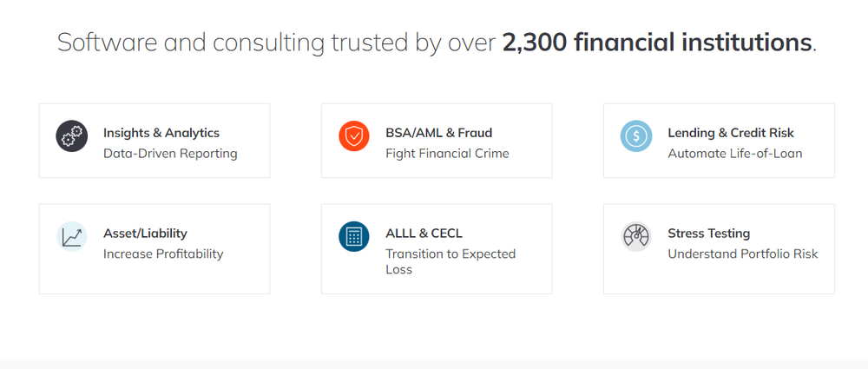Click the Software and consulting headline text
The width and height of the screenshot is (868, 369).
pyautogui.click(x=437, y=43)
